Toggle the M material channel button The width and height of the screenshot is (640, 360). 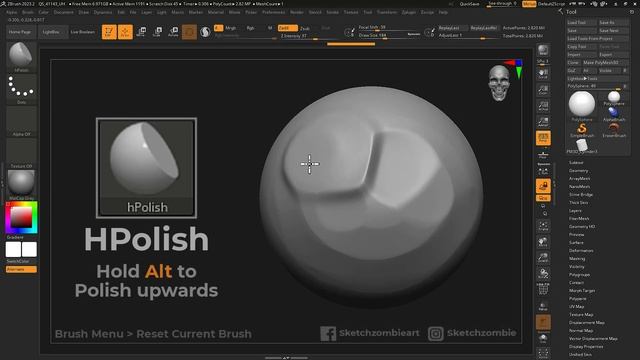click(270, 28)
